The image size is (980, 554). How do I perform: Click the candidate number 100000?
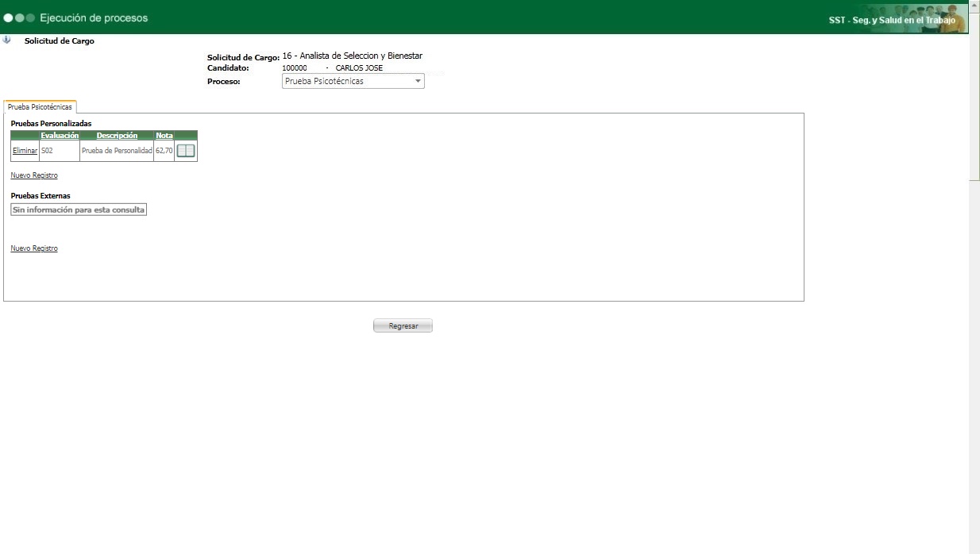(295, 68)
